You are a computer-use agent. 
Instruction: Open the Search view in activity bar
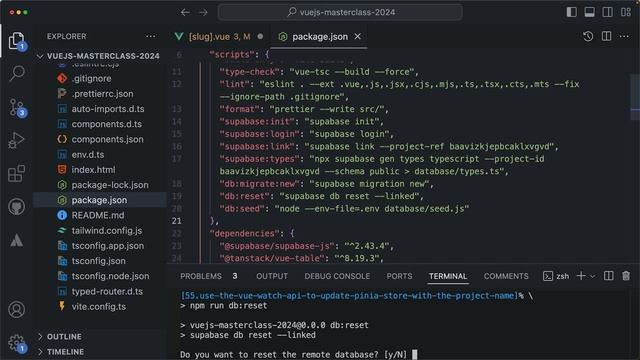click(17, 73)
